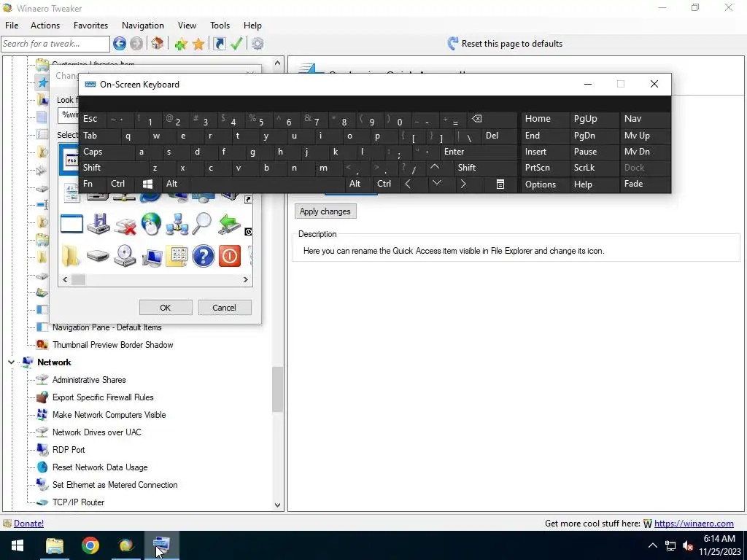Select the blank window icon in icon picker
This screenshot has height=560, width=747.
[72, 225]
